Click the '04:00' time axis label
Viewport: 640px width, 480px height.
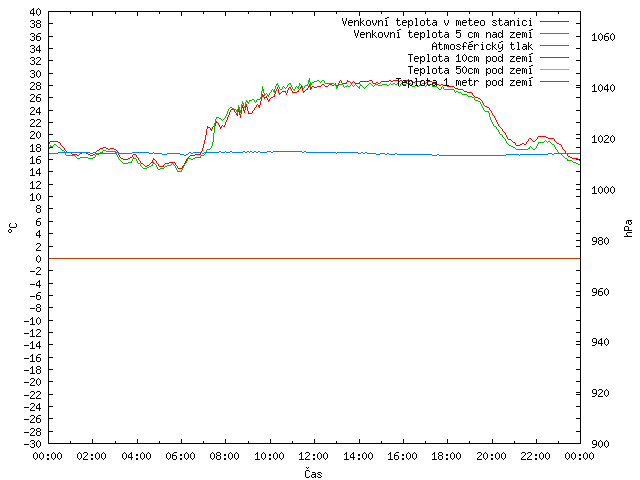click(136, 456)
